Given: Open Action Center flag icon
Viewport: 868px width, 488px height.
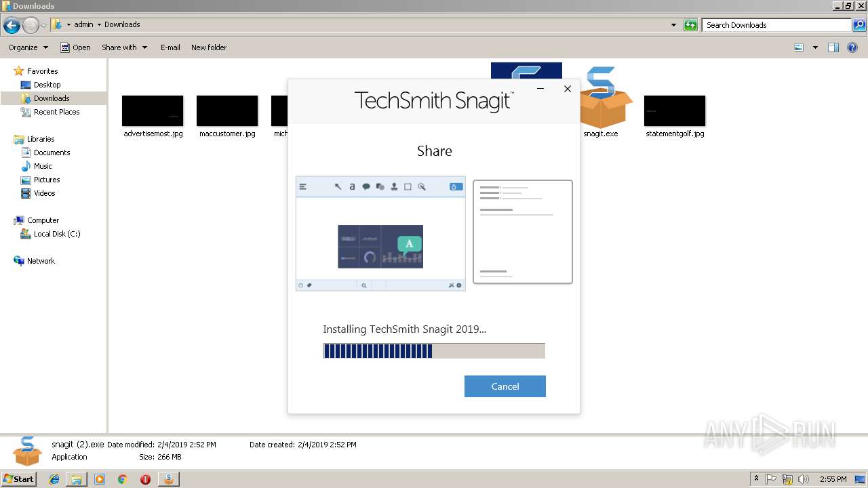Looking at the screenshot, I should [772, 479].
